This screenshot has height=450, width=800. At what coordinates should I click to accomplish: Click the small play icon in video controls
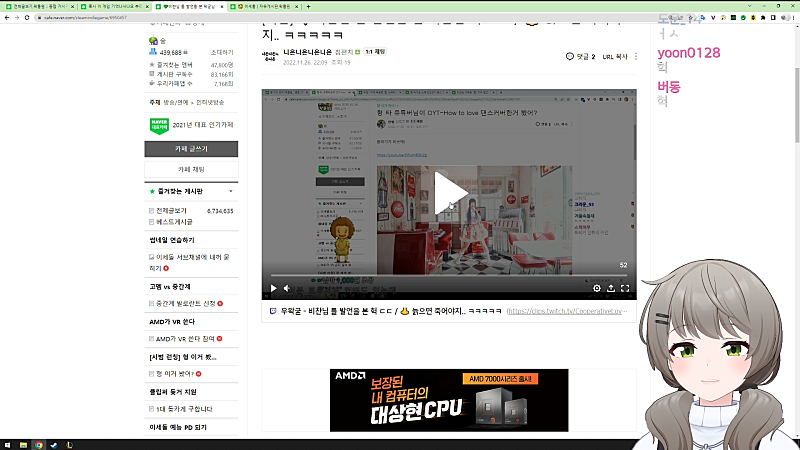pyautogui.click(x=273, y=288)
